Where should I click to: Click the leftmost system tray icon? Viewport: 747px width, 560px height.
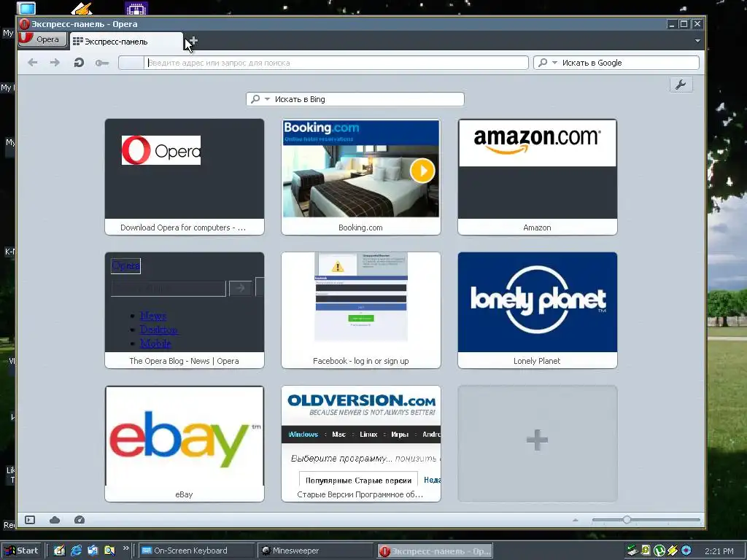tap(632, 551)
